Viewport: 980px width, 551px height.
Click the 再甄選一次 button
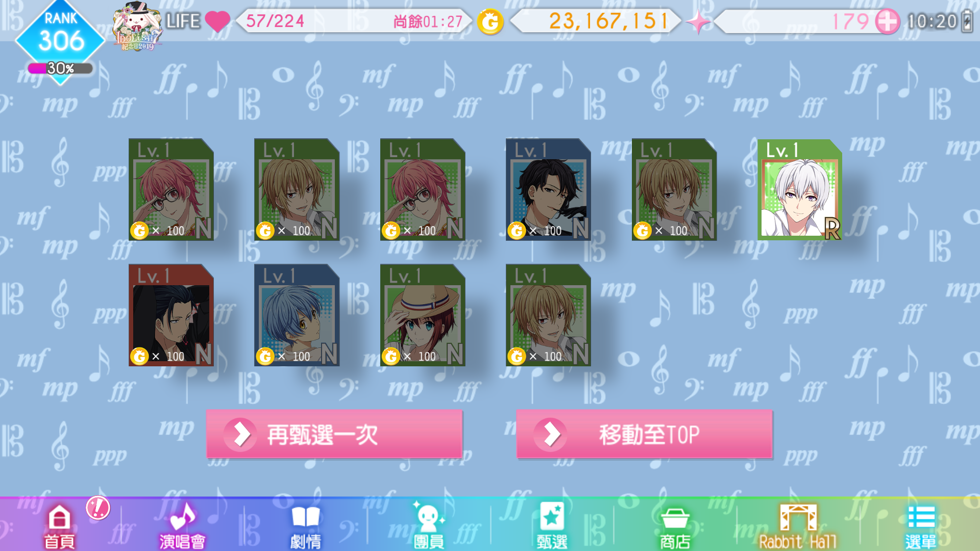coord(334,434)
